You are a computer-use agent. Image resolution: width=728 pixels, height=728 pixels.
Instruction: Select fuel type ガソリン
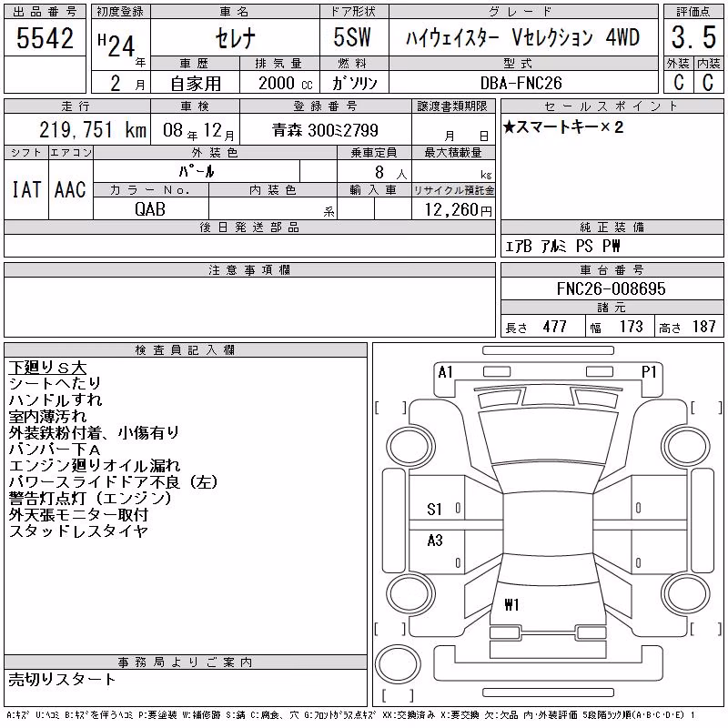(354, 83)
